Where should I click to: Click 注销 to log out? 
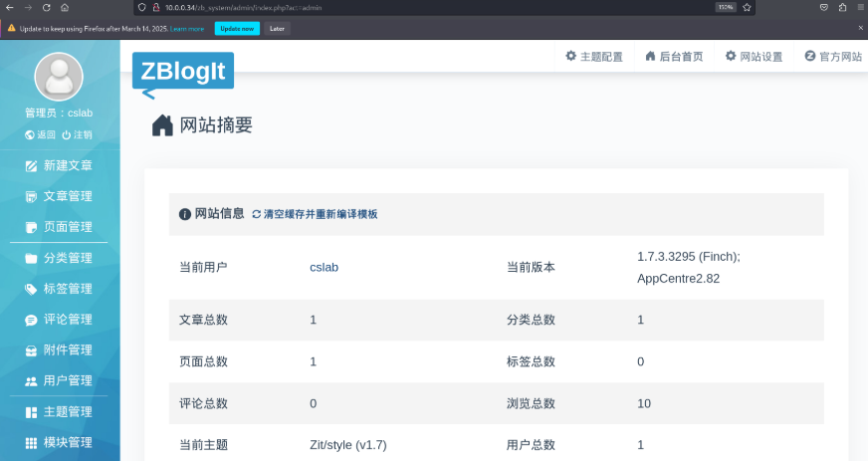77,135
